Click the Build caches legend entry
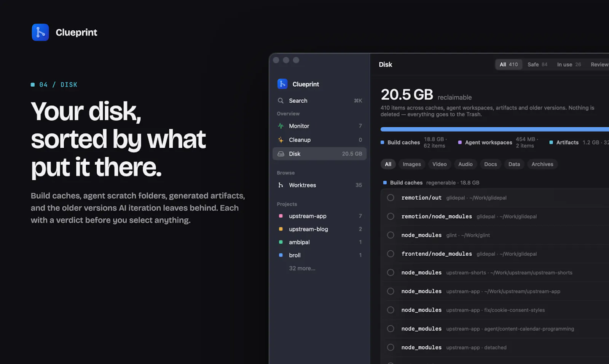The width and height of the screenshot is (609, 364). point(414,143)
